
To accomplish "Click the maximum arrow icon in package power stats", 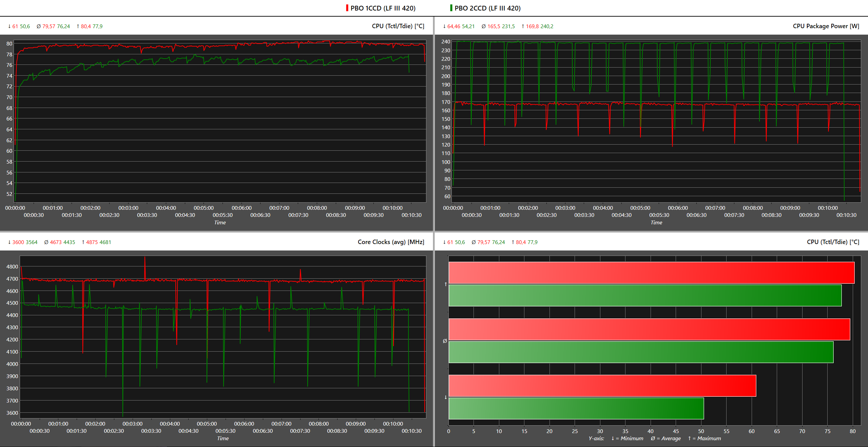I will (523, 26).
